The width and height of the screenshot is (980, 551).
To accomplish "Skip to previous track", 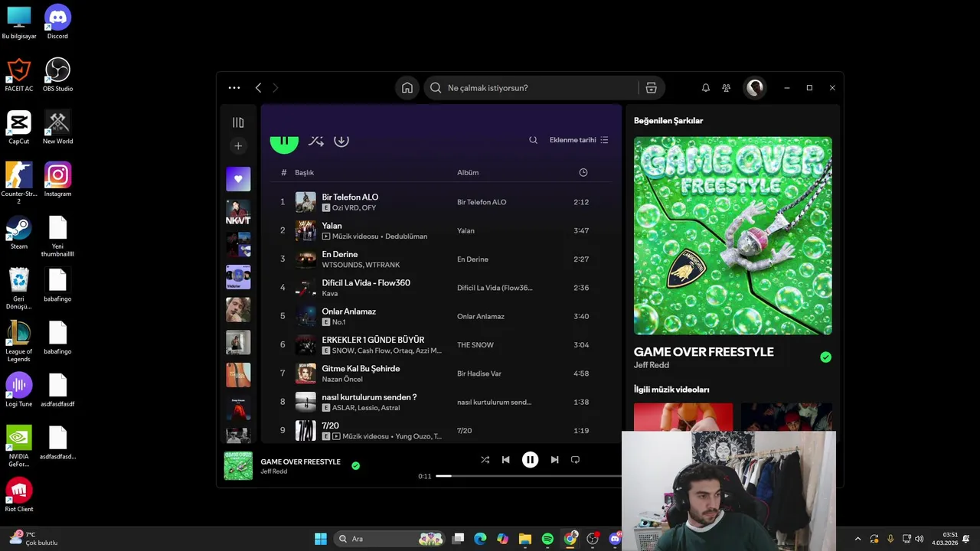I will 505,460.
